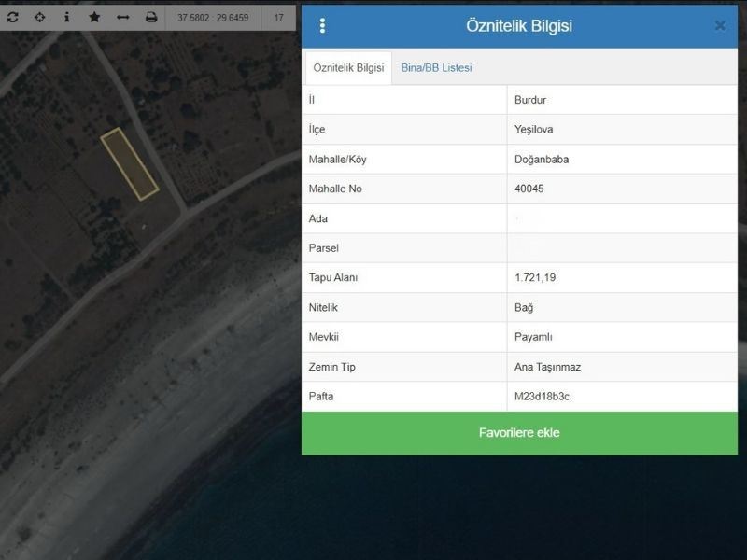Click the yellow highlighted parcel on map
747x560 pixels.
click(x=130, y=164)
